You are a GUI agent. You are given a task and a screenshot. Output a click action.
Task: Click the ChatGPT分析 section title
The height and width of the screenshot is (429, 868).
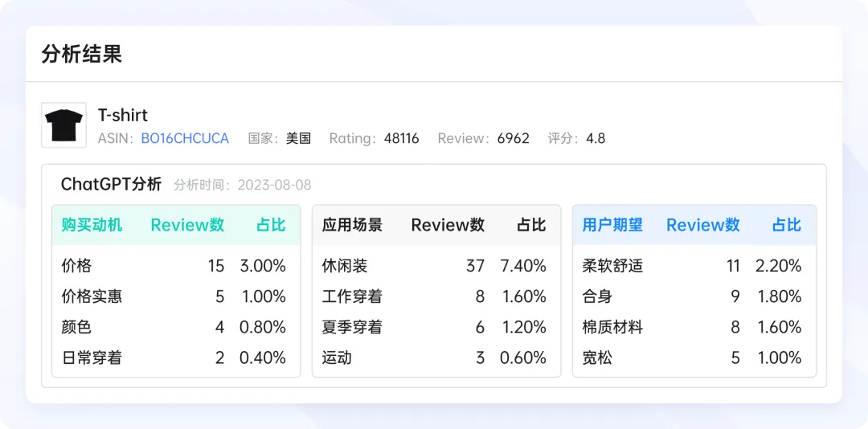(x=111, y=184)
